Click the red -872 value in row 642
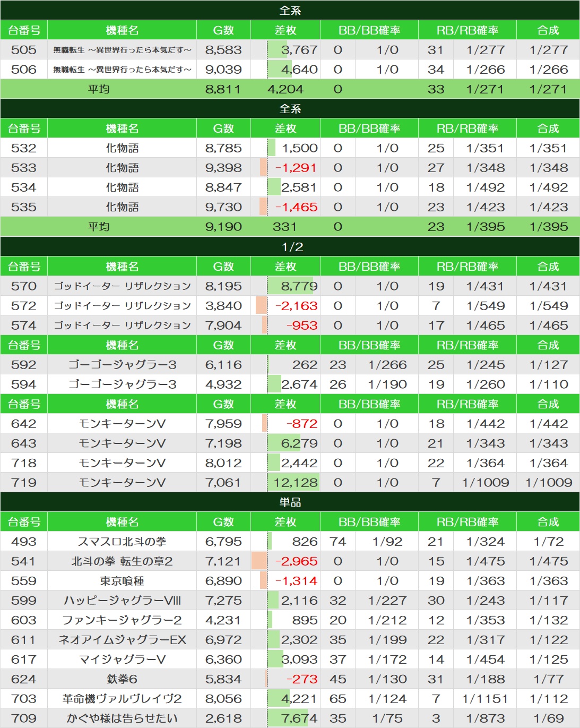This screenshot has width=580, height=728. tap(302, 424)
